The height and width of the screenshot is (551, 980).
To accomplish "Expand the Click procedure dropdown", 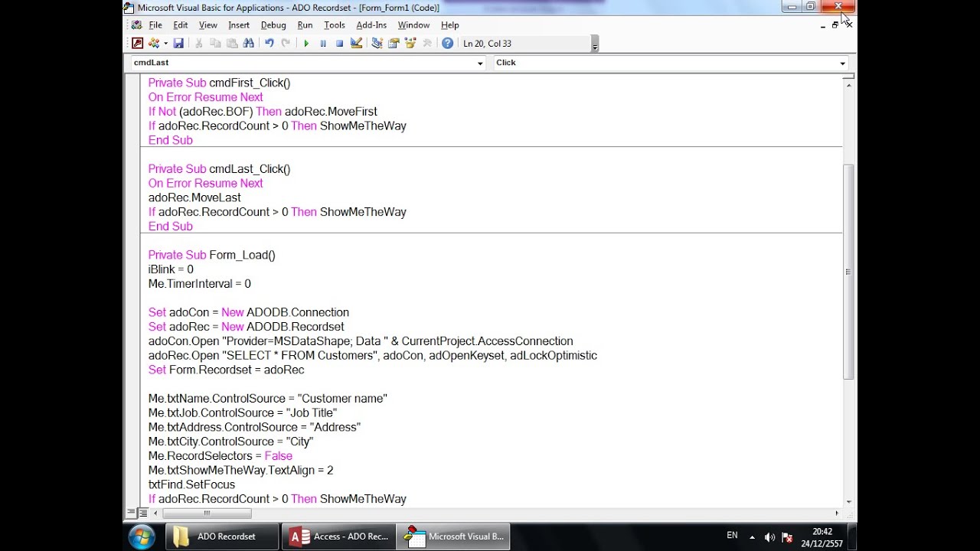I will point(842,64).
